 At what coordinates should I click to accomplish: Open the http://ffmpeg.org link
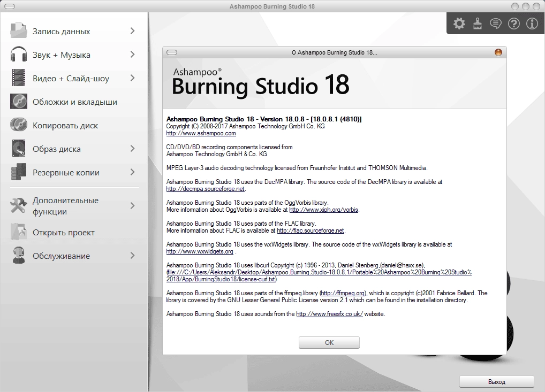click(342, 293)
